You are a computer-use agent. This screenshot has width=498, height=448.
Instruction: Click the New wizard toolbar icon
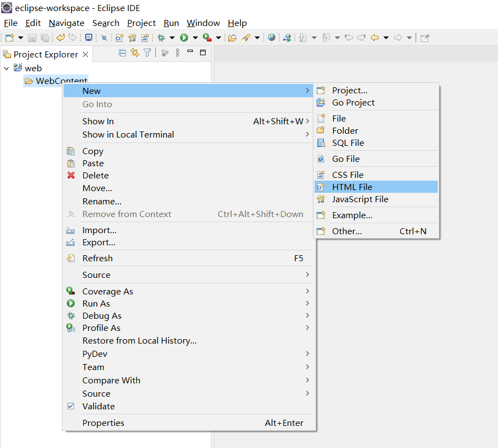click(9, 38)
